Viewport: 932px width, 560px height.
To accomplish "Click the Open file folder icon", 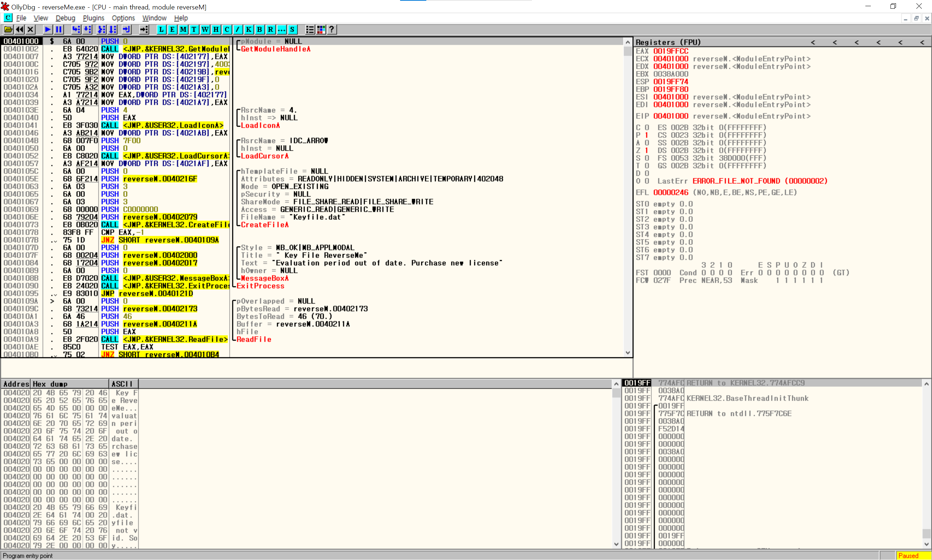I will coord(8,29).
